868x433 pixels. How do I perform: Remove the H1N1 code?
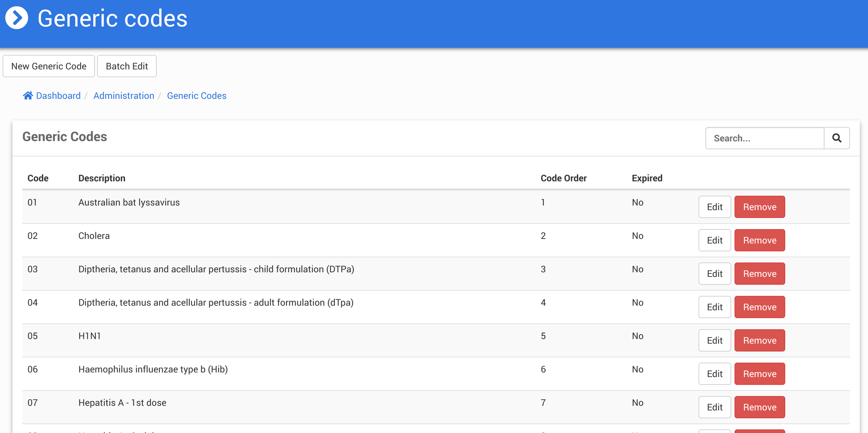(x=759, y=340)
